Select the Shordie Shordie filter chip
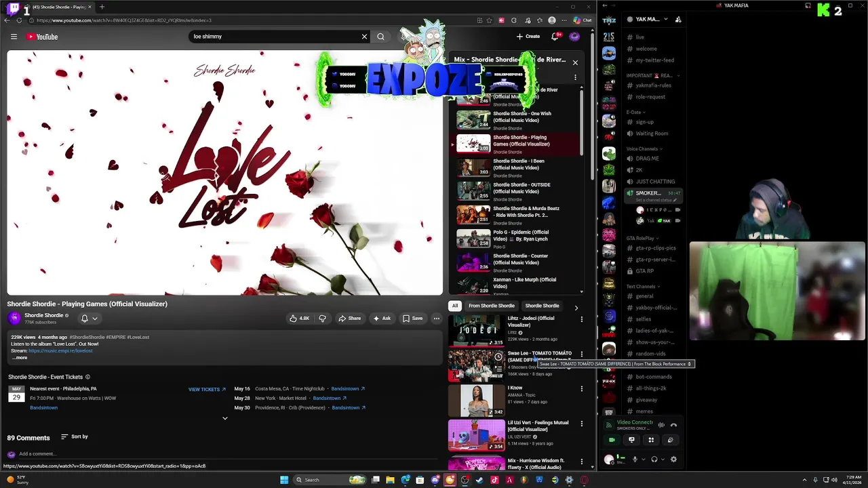Image resolution: width=868 pixels, height=488 pixels. (542, 306)
